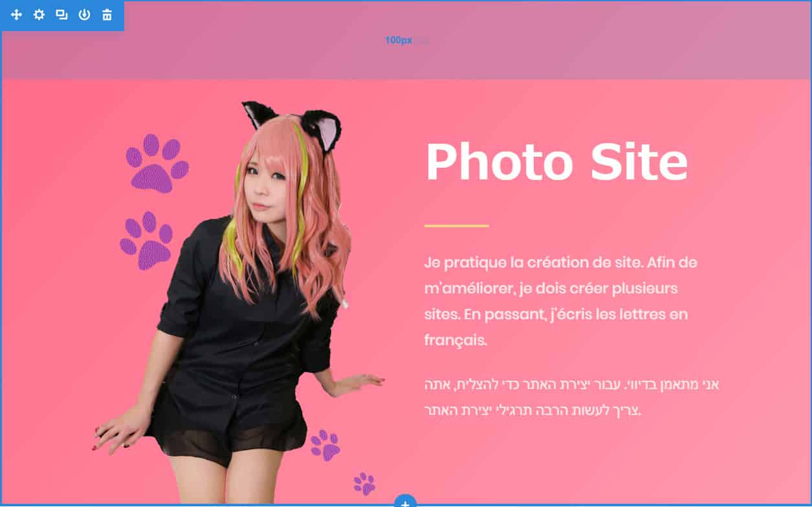Add new section with plus button
The image size is (812, 507).
[405, 501]
